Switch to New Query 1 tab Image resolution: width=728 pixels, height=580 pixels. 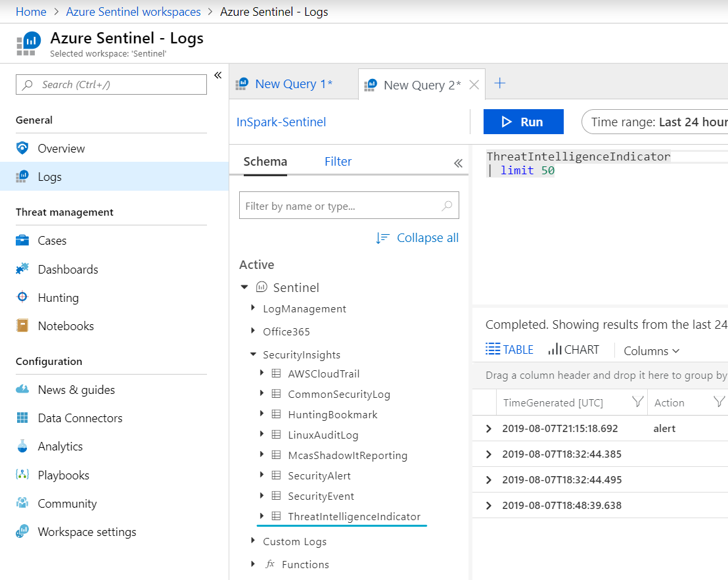click(x=294, y=84)
